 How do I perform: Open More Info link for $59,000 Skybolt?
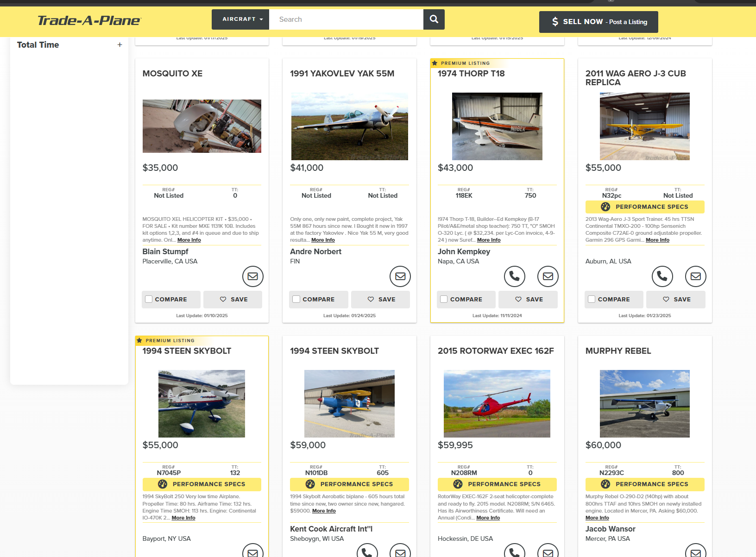click(324, 511)
